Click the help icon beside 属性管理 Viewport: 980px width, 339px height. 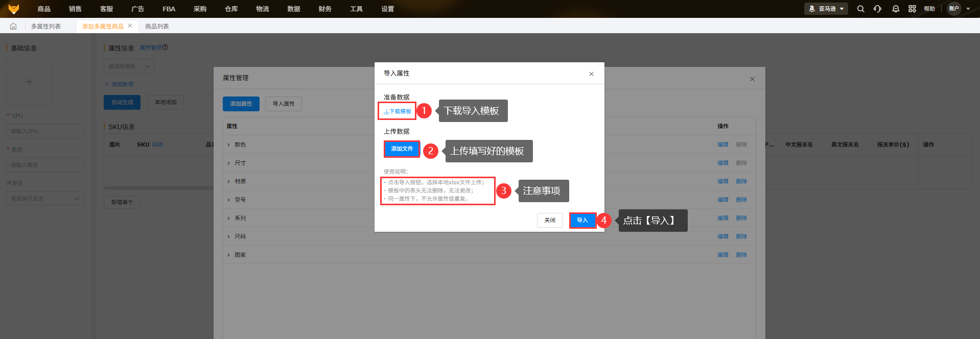165,47
